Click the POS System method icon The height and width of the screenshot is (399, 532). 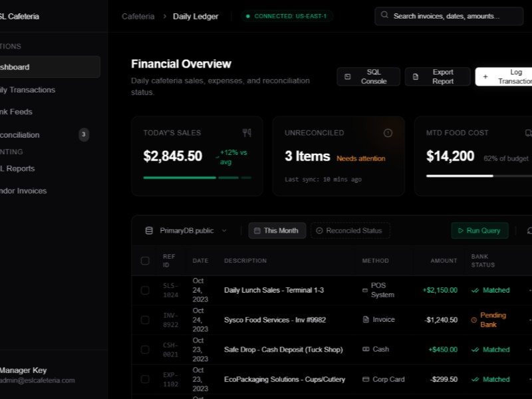click(x=365, y=291)
